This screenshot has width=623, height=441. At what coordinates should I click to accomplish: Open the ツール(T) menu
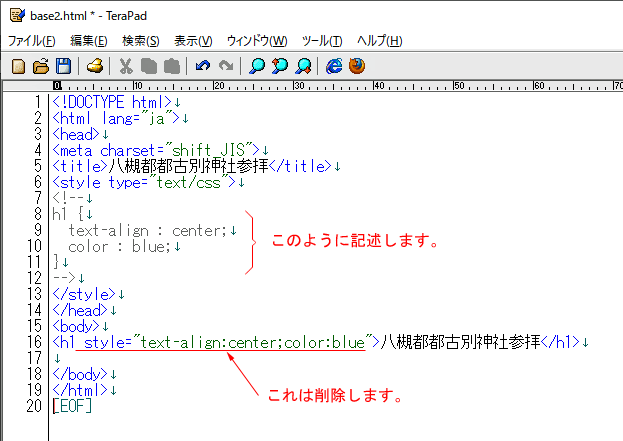tap(322, 41)
